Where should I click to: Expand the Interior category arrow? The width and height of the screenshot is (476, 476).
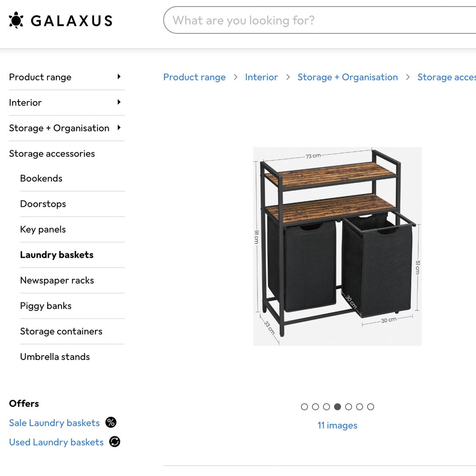coord(119,102)
